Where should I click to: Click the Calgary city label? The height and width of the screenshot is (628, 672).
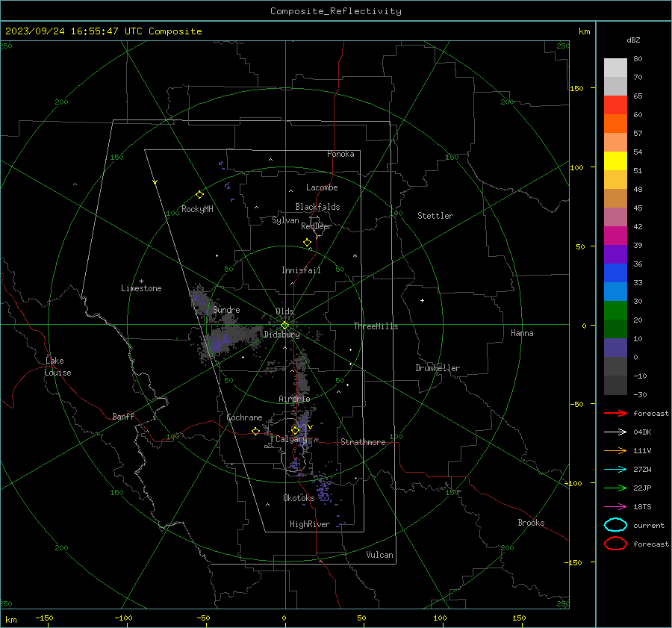point(291,439)
